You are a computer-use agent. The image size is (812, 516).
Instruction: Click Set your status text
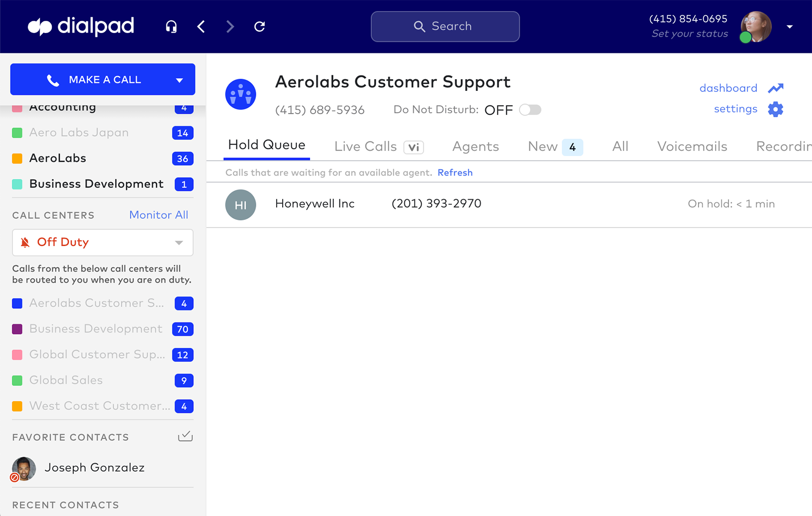point(690,34)
